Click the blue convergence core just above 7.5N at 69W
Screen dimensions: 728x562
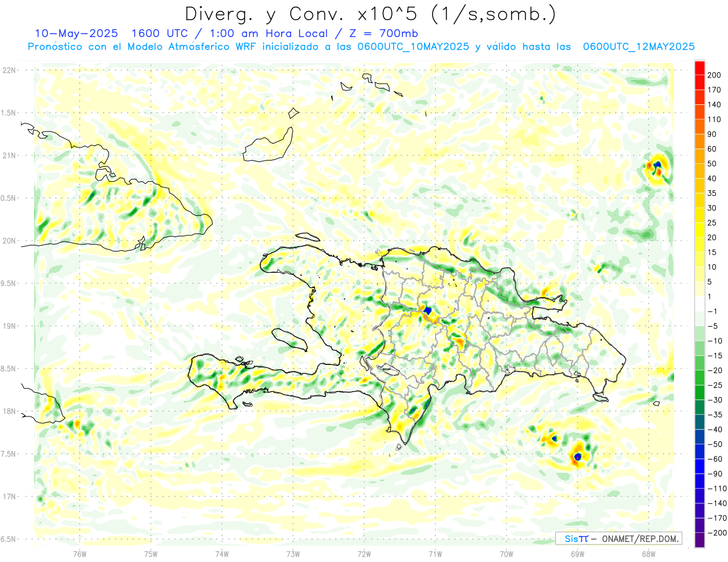(x=578, y=456)
